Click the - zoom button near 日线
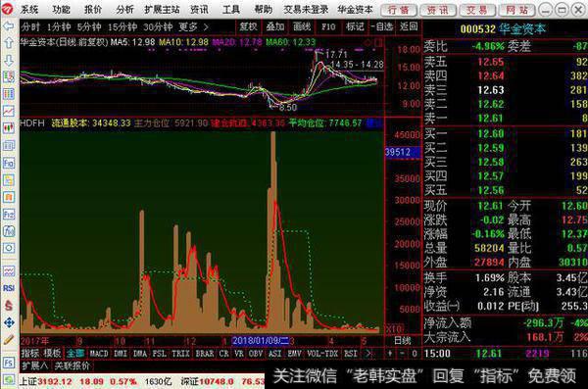 tap(403, 354)
